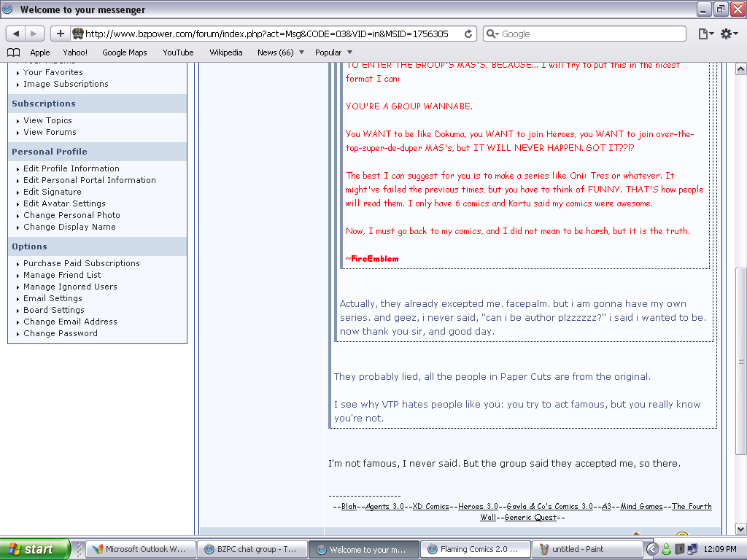The width and height of the screenshot is (747, 560).
Task: Click the vertical scrollbar thumb
Action: coord(741,361)
